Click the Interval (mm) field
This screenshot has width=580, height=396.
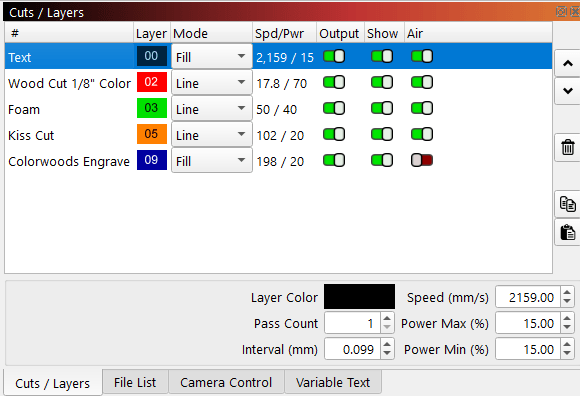click(x=353, y=349)
